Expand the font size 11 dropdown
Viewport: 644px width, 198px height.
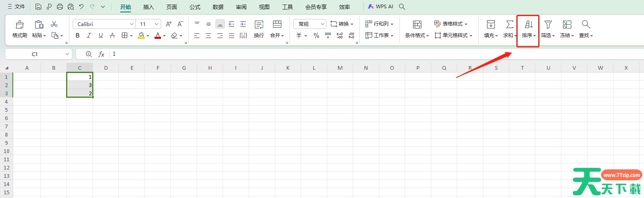157,24
